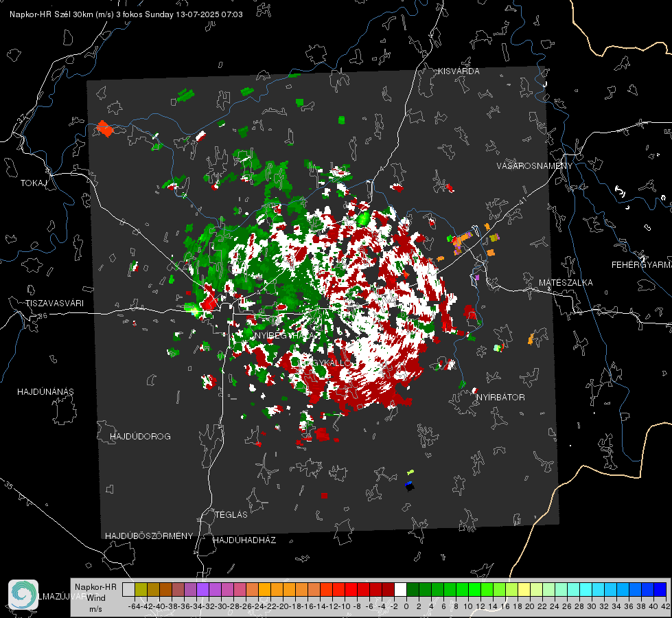The image size is (672, 618).
Task: Click the HAJDÚNÁNÁS city label
Action: (45, 392)
